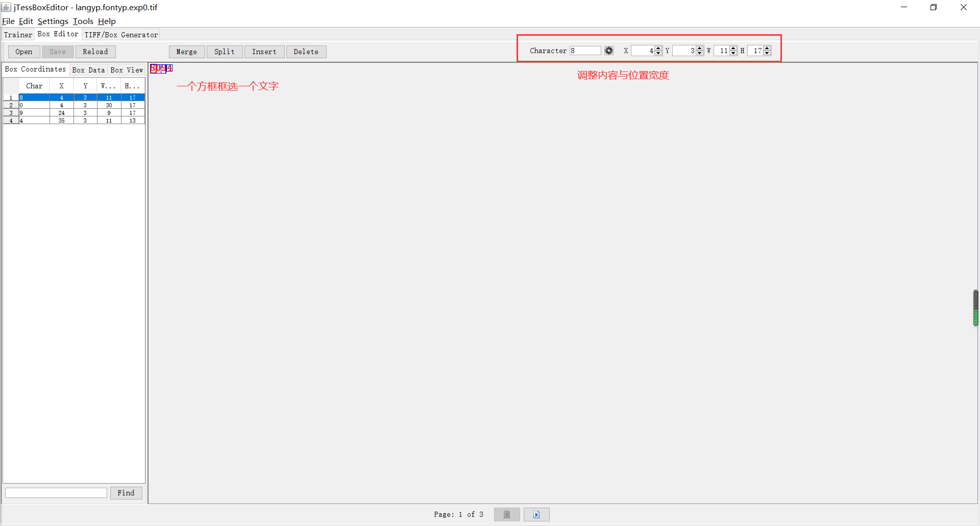Increase the X value spinner
Screen dimensions: 980x526
(x=658, y=48)
